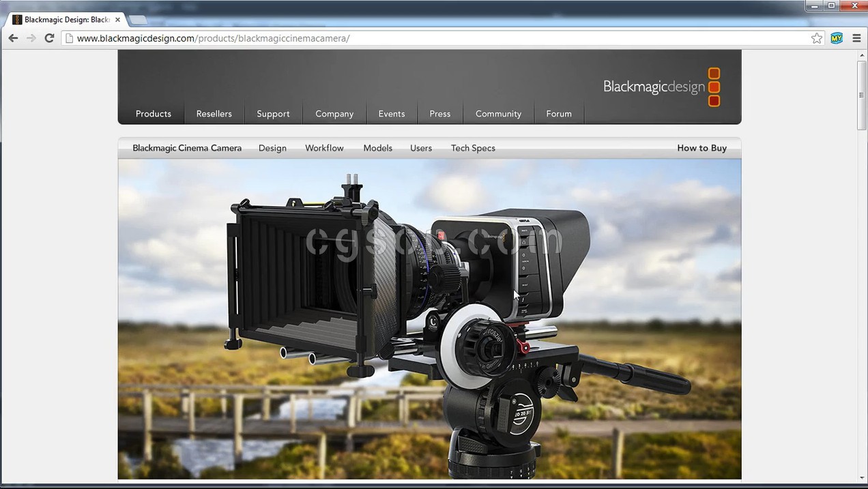Close the Blackmagic Design tab
The height and width of the screenshot is (489, 868).
[x=117, y=20]
